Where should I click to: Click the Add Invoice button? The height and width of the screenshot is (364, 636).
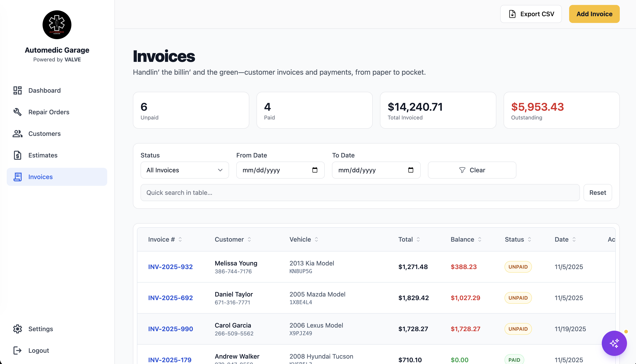pos(594,14)
